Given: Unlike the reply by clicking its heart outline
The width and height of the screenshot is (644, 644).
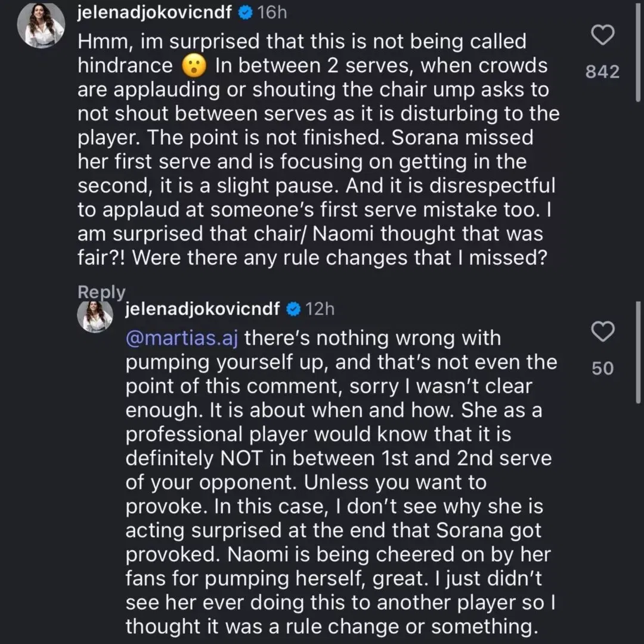Looking at the screenshot, I should tap(602, 332).
